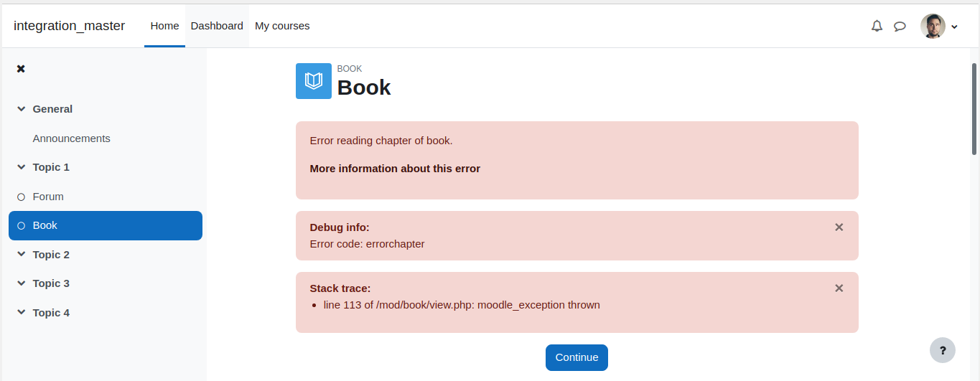980x381 pixels.
Task: Click the 'Debug info:' label
Action: click(340, 227)
